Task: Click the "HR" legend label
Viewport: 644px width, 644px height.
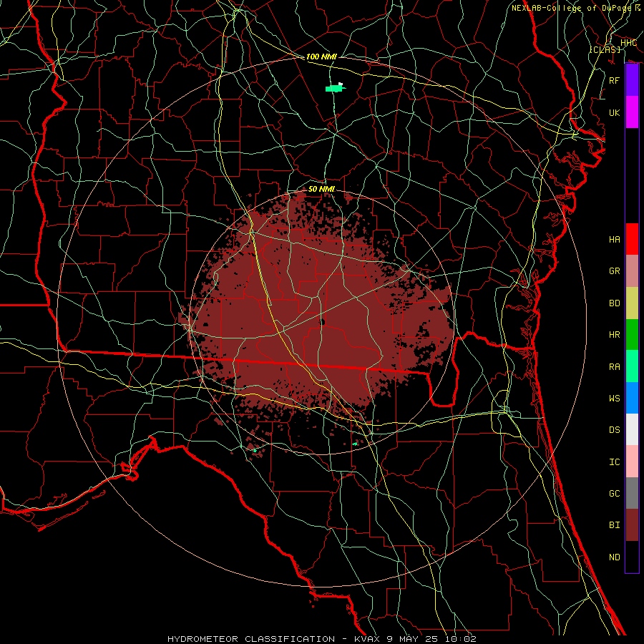Action: pos(615,335)
